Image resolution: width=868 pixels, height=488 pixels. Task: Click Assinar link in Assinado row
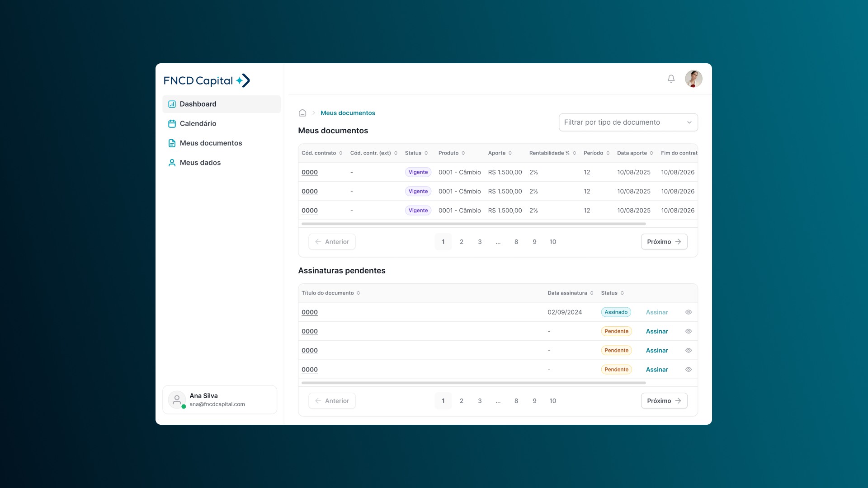[x=656, y=312]
